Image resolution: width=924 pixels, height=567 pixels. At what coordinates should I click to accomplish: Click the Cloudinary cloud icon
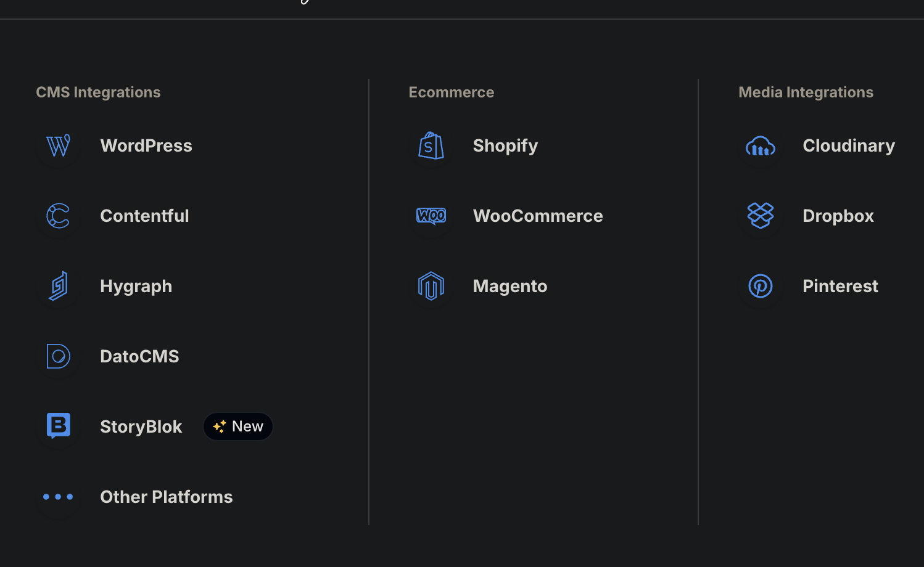(761, 146)
